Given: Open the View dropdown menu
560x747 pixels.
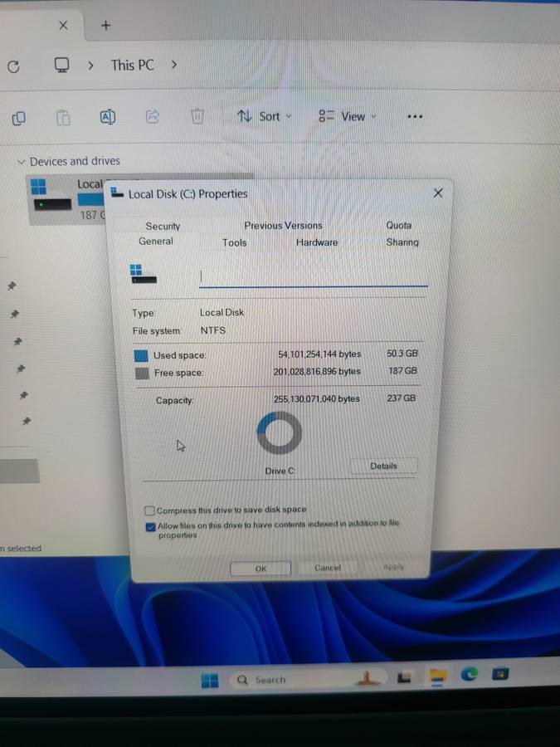Looking at the screenshot, I should (347, 116).
